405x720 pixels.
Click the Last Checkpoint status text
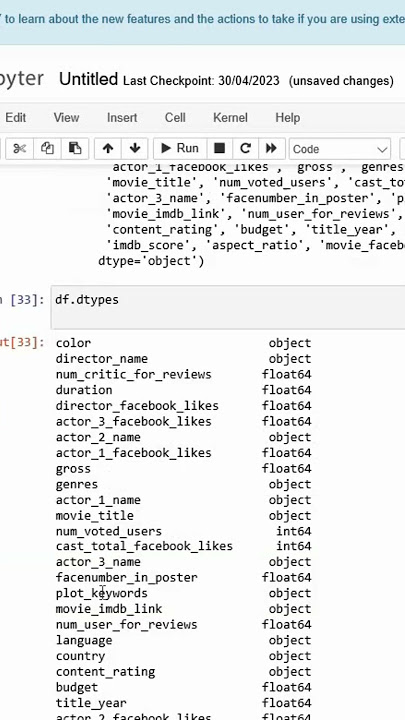[x=201, y=81]
